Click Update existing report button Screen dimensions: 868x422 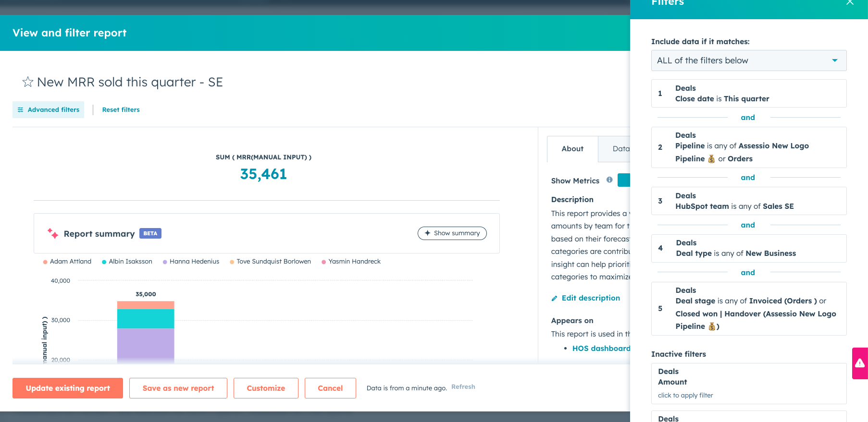click(68, 388)
